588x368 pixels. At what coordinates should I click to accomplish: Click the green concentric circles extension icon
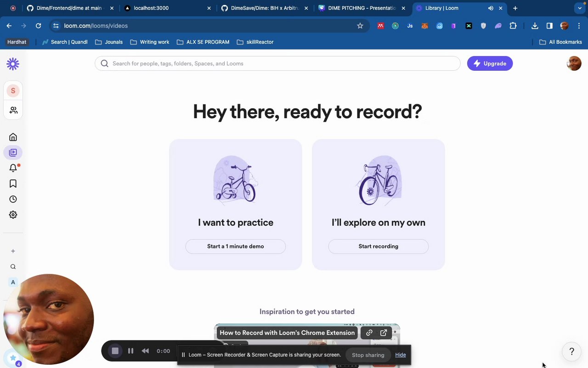coord(395,26)
